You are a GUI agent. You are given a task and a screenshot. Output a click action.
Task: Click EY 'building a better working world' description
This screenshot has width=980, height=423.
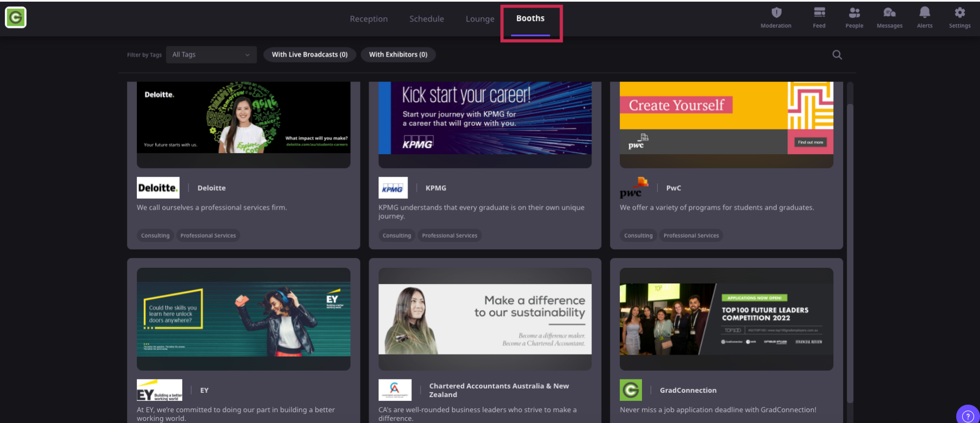click(236, 414)
